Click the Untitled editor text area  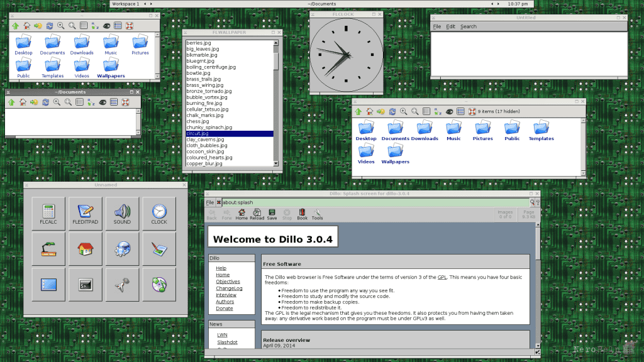click(x=529, y=53)
